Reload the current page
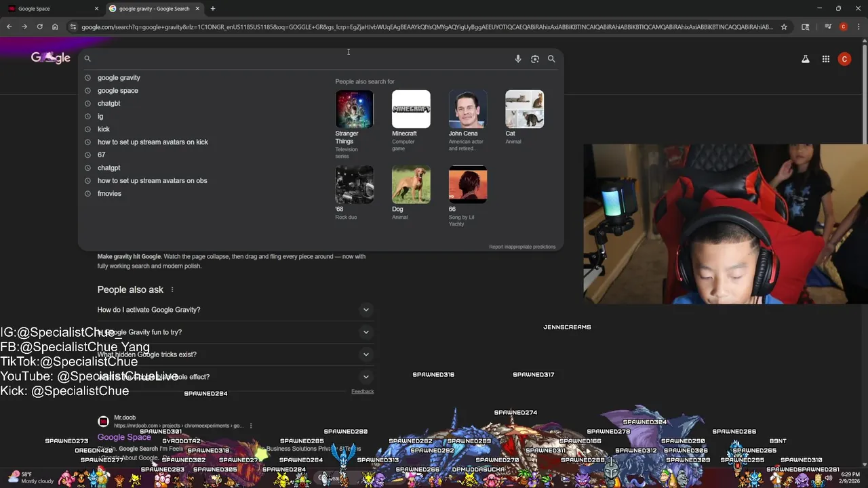The image size is (868, 488). (x=40, y=27)
